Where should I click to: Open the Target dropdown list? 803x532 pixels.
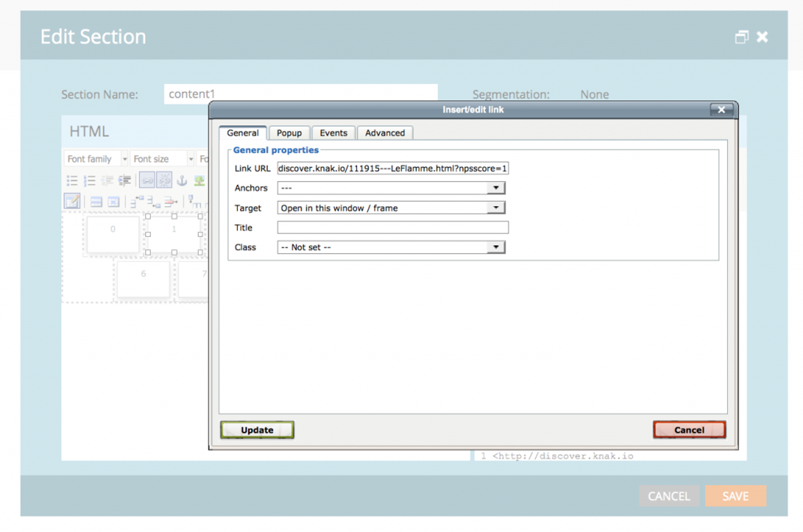[496, 208]
